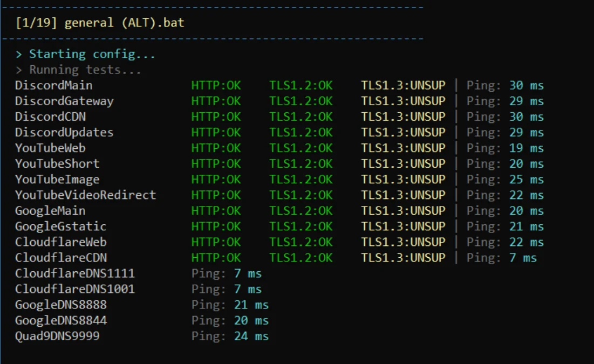The height and width of the screenshot is (364, 594).
Task: Click HTTP:OK in the YouTubeWeb row
Action: pos(216,148)
